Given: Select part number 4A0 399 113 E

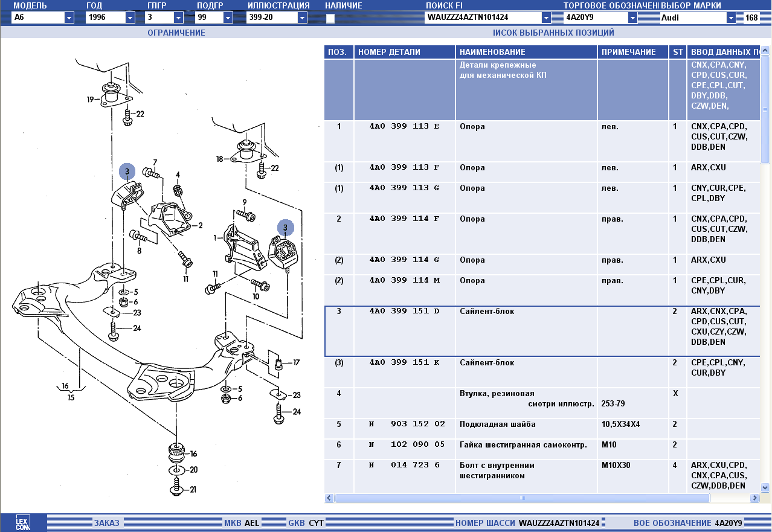Looking at the screenshot, I should tap(404, 126).
